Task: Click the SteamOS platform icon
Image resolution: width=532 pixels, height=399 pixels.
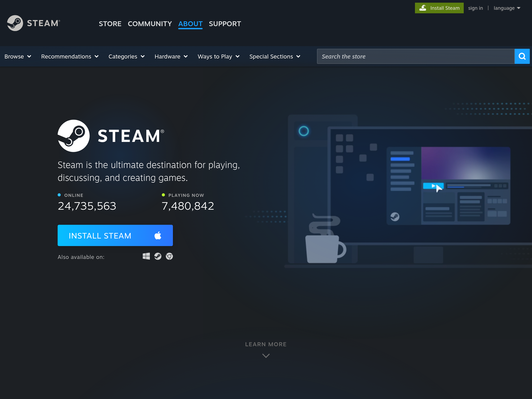Action: pyautogui.click(x=158, y=256)
